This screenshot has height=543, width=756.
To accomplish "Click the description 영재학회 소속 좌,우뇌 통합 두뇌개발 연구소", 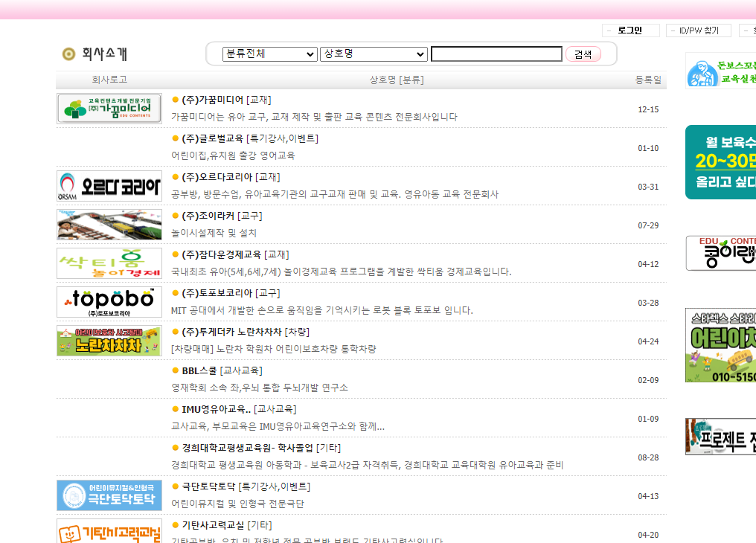I will click(x=260, y=388).
